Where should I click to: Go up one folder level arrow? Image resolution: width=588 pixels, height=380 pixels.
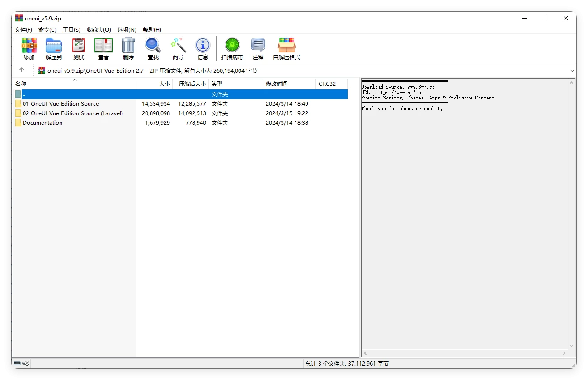point(22,70)
